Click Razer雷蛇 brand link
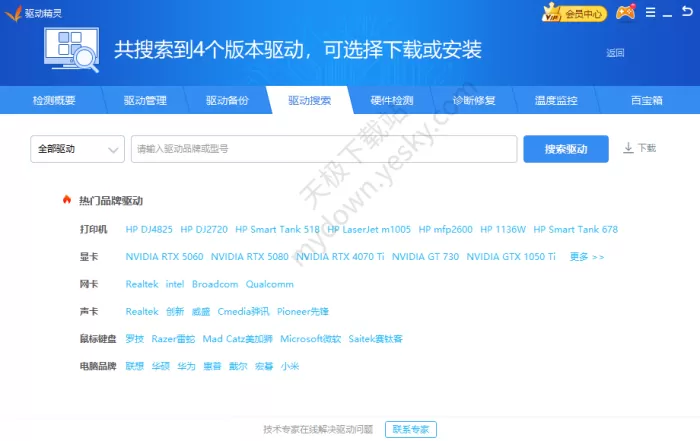Viewport: 700px width, 441px height. click(x=173, y=339)
